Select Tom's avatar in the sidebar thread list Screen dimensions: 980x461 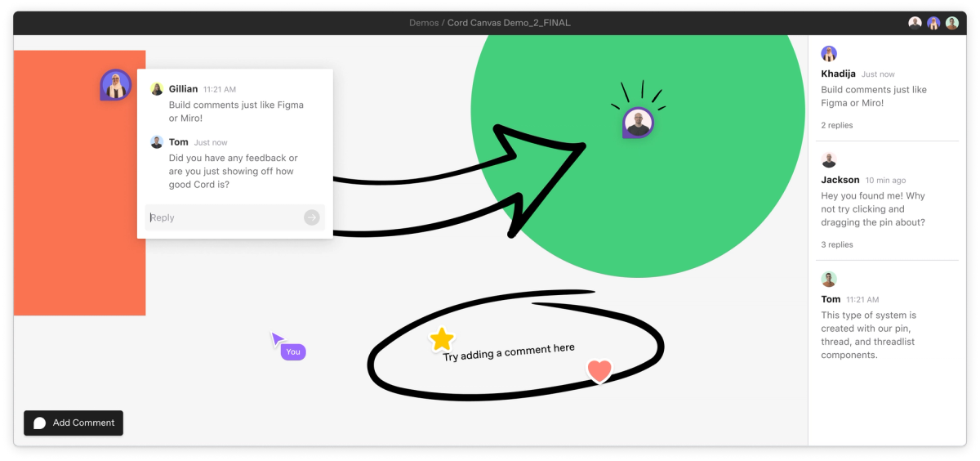[829, 280]
